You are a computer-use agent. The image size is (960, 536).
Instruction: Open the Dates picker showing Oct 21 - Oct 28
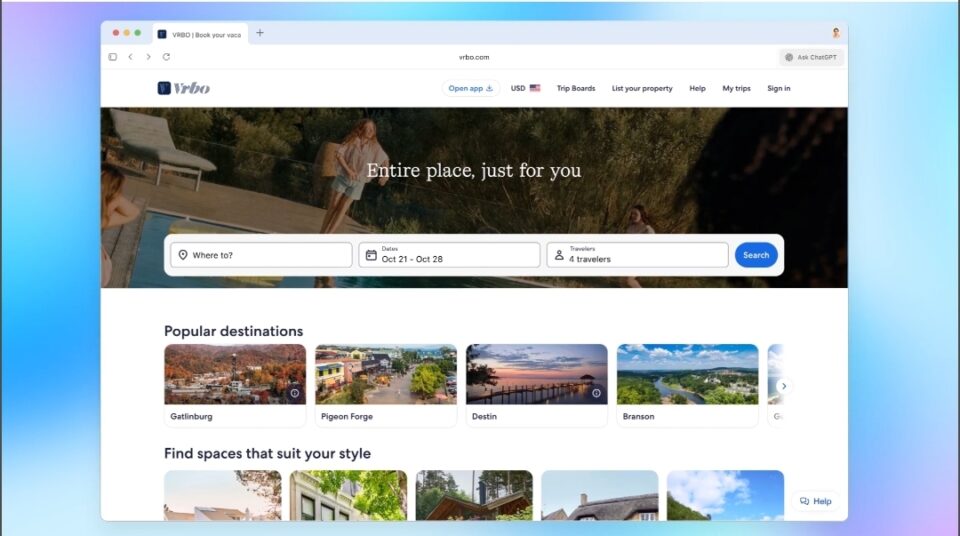click(x=449, y=255)
